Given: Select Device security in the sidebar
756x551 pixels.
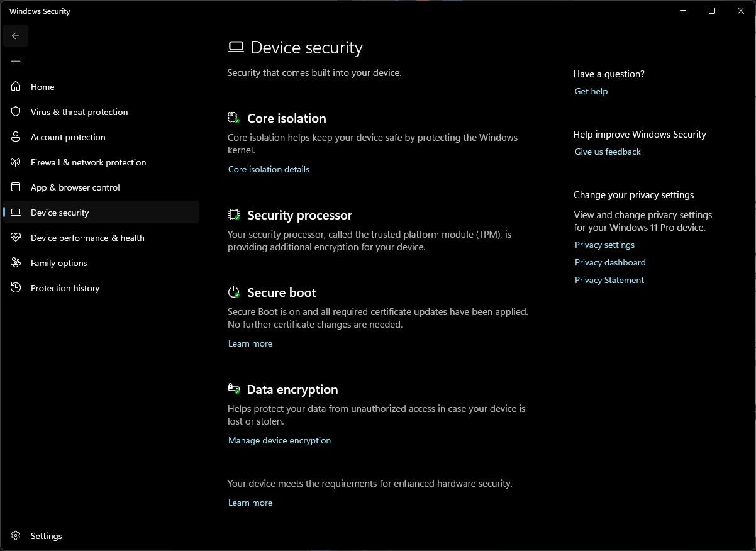Looking at the screenshot, I should pos(101,213).
